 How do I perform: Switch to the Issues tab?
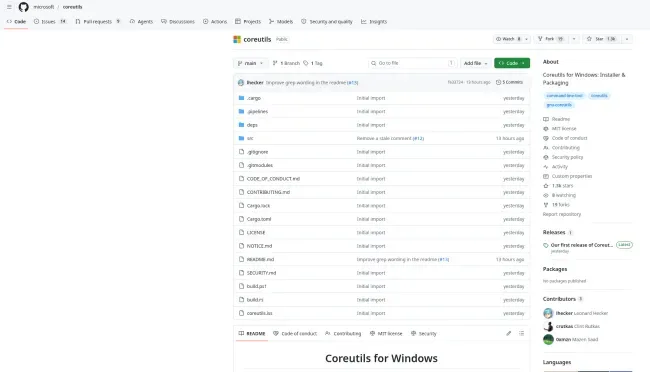coord(50,22)
